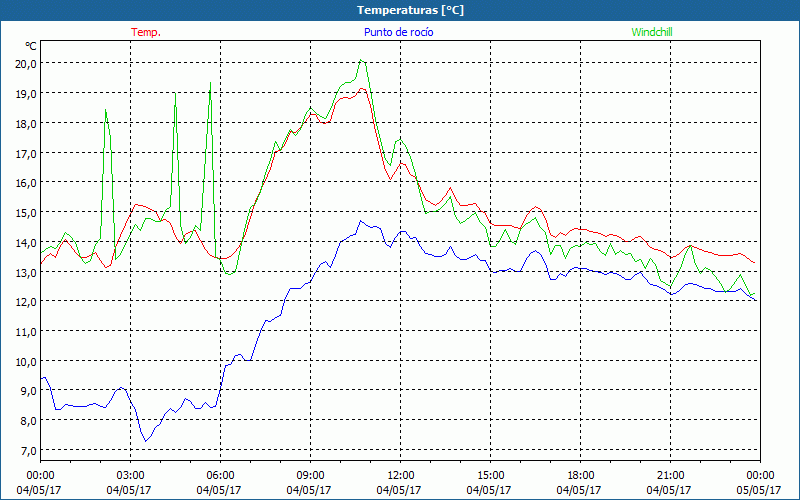Click the 16,0 y-axis value

(x=27, y=182)
